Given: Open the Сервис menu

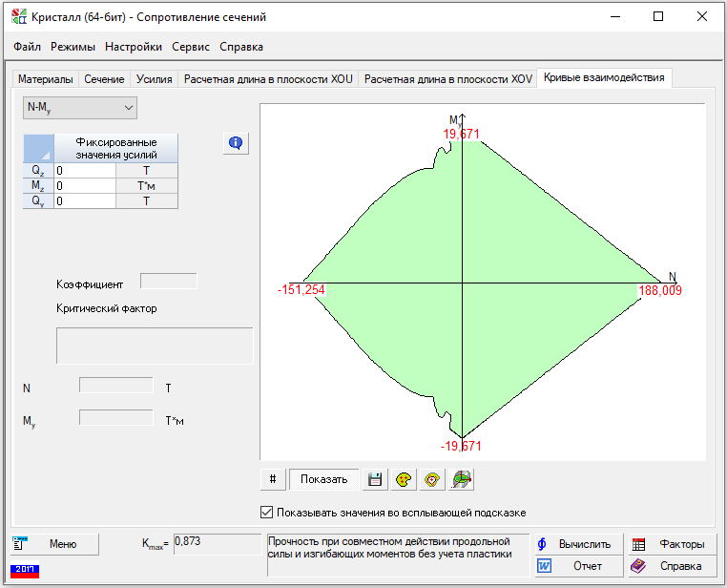Looking at the screenshot, I should (x=192, y=47).
